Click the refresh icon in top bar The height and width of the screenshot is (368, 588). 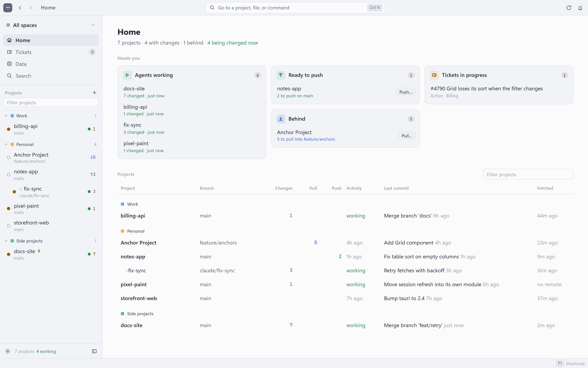[x=569, y=8]
